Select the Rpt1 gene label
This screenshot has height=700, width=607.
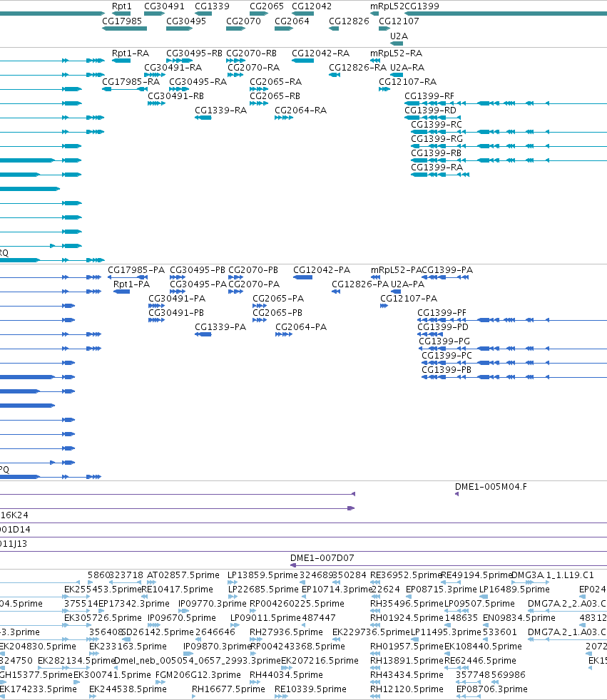point(121,6)
